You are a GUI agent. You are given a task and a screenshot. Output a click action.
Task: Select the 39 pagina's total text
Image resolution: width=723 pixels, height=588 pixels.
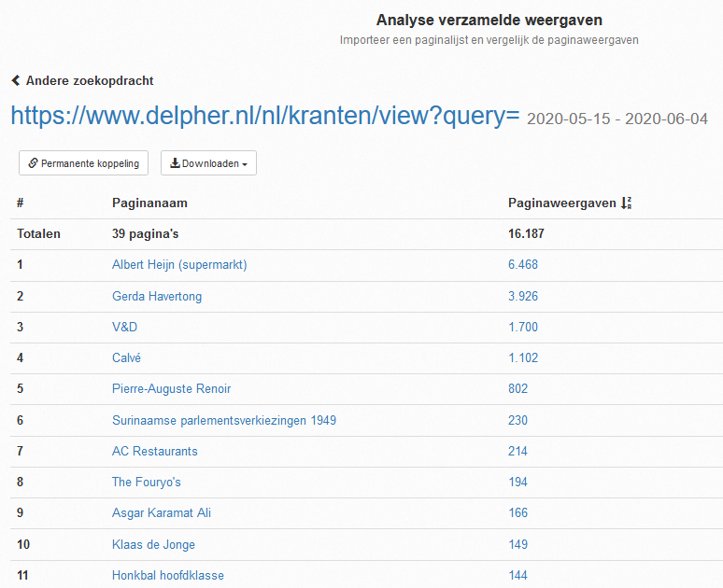tap(145, 234)
